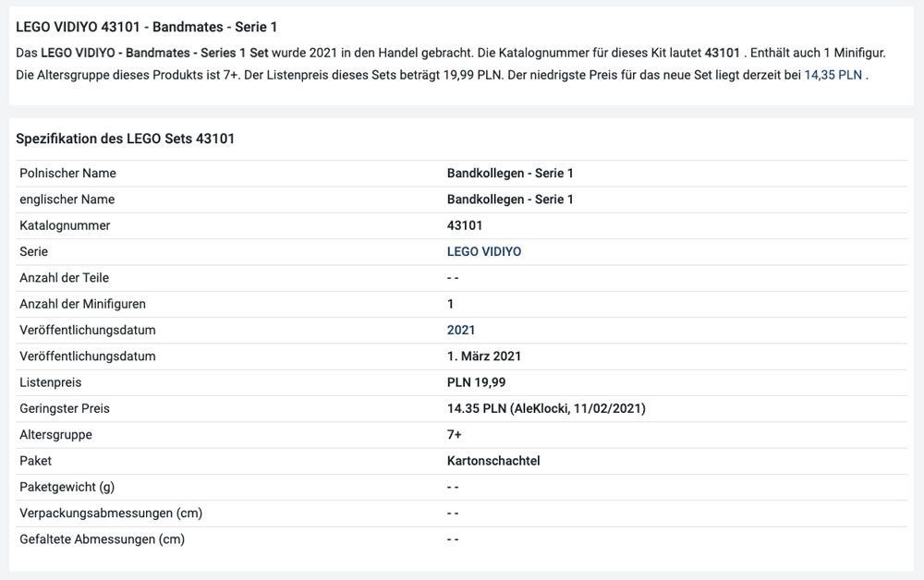Click the Anzahl der Teile row label
The image size is (924, 580).
(64, 278)
